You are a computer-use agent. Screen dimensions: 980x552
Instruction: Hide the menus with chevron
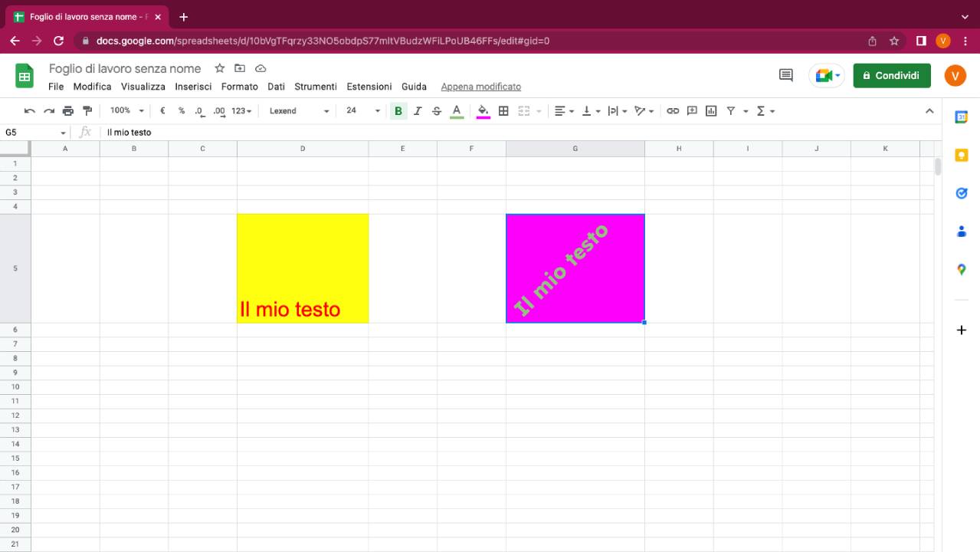[929, 111]
